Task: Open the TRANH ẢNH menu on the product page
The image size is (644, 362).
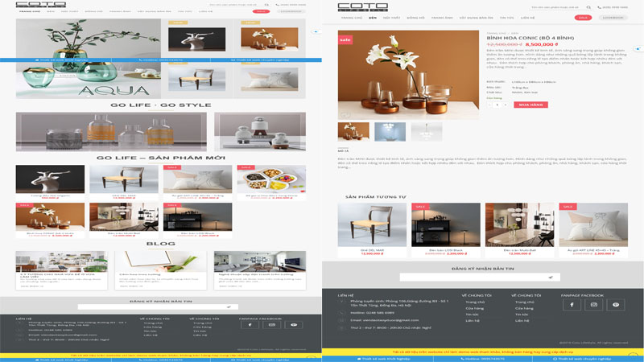Action: tap(442, 18)
